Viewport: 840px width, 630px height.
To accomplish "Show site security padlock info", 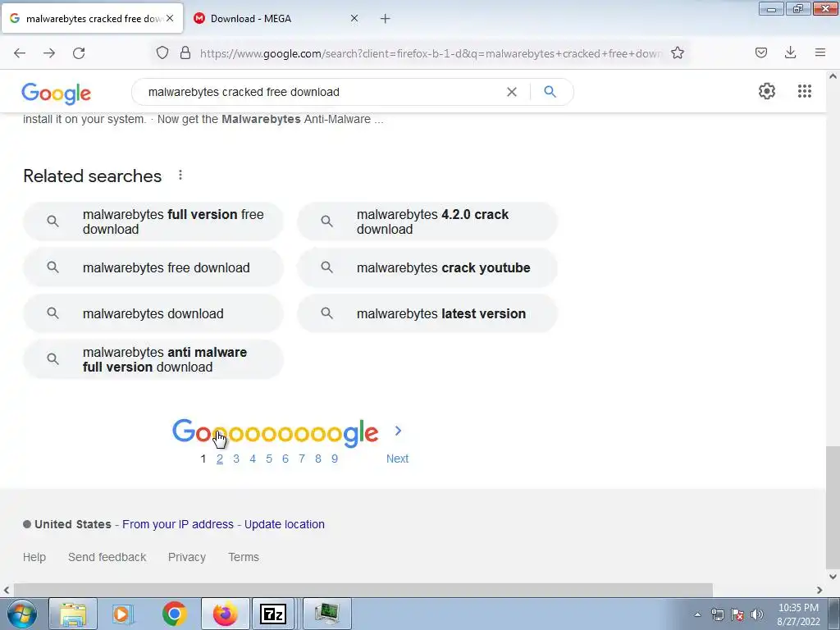I will tap(185, 52).
